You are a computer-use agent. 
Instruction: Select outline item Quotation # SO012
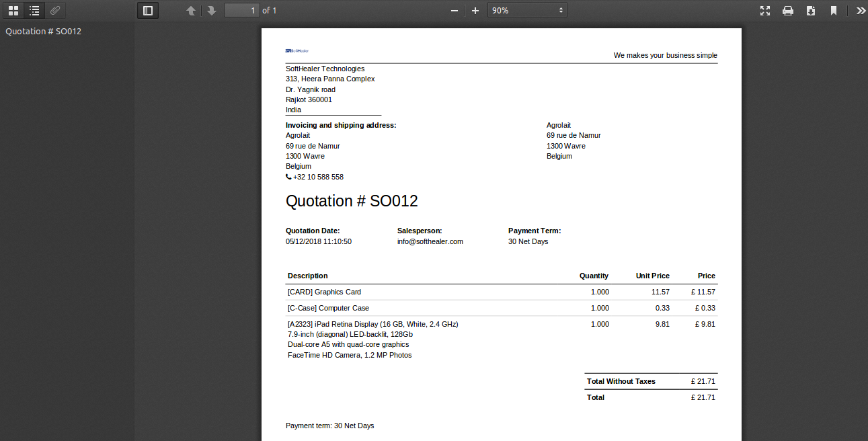point(44,31)
